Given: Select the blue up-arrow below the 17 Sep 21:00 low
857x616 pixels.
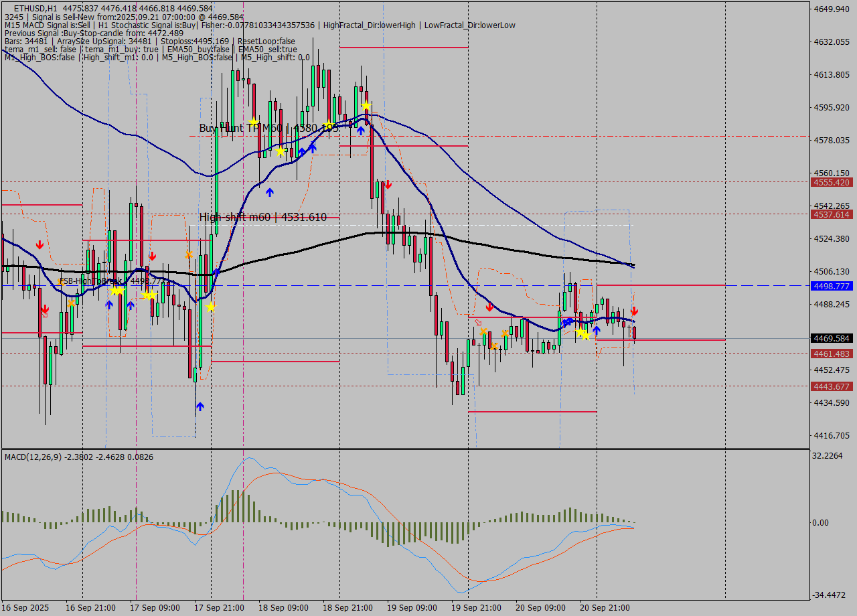Looking at the screenshot, I should [x=200, y=406].
